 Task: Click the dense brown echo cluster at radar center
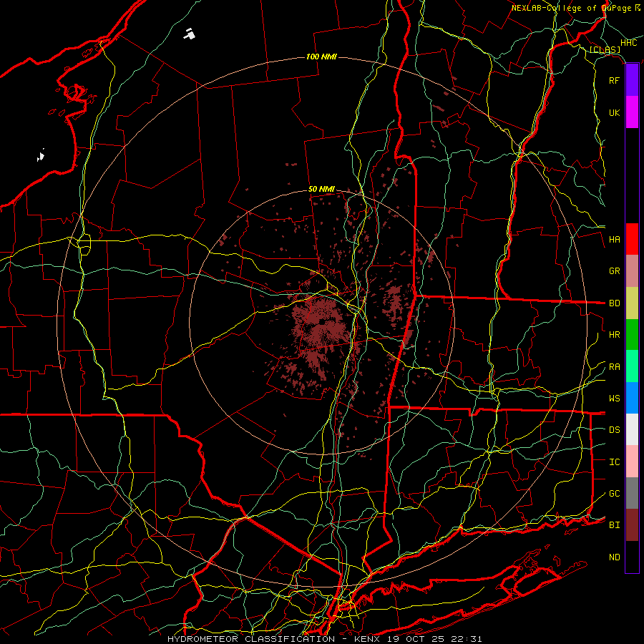coord(323,324)
